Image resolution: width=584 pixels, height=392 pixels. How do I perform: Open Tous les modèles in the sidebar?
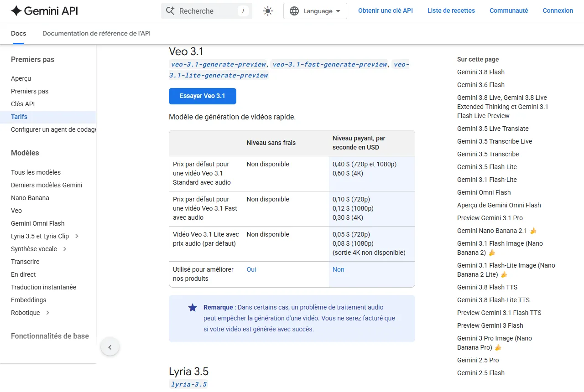(36, 172)
